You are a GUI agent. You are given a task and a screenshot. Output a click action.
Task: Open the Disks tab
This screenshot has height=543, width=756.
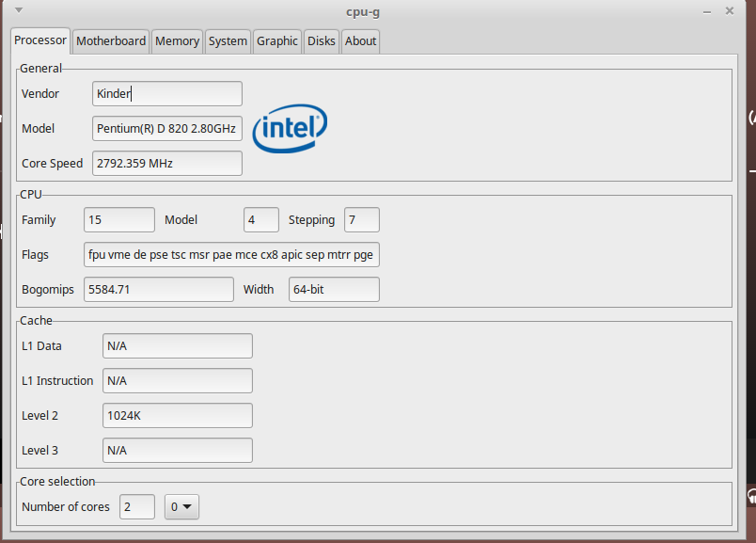click(x=321, y=41)
